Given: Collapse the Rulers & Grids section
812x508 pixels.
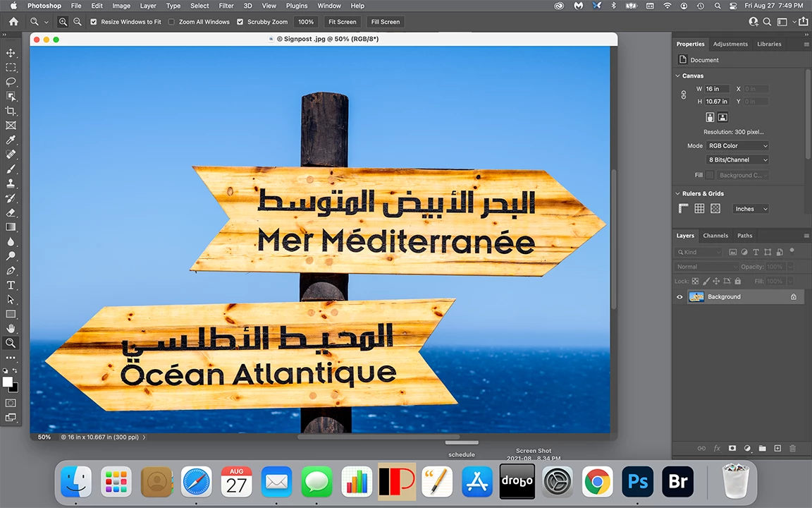Looking at the screenshot, I should tap(677, 193).
